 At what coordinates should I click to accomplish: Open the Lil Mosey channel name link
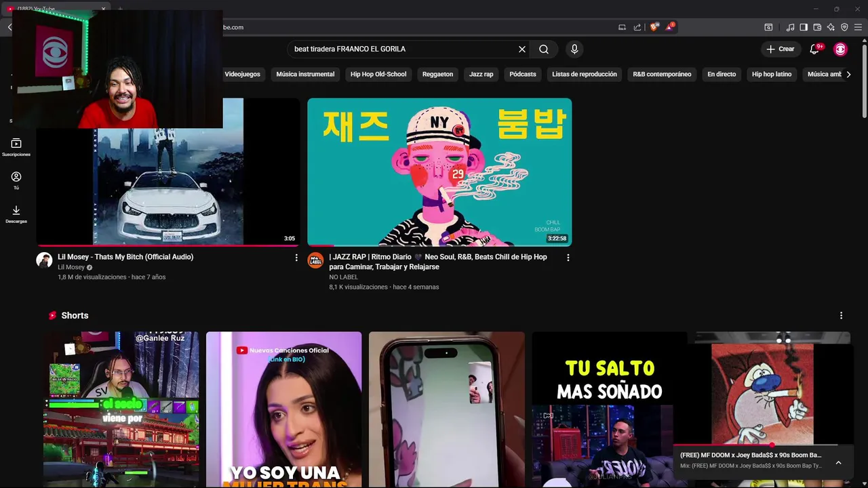(x=71, y=267)
